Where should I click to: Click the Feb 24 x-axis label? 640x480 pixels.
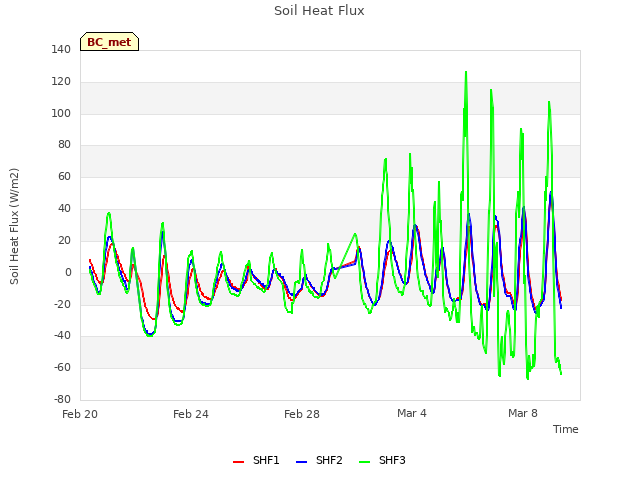click(191, 414)
